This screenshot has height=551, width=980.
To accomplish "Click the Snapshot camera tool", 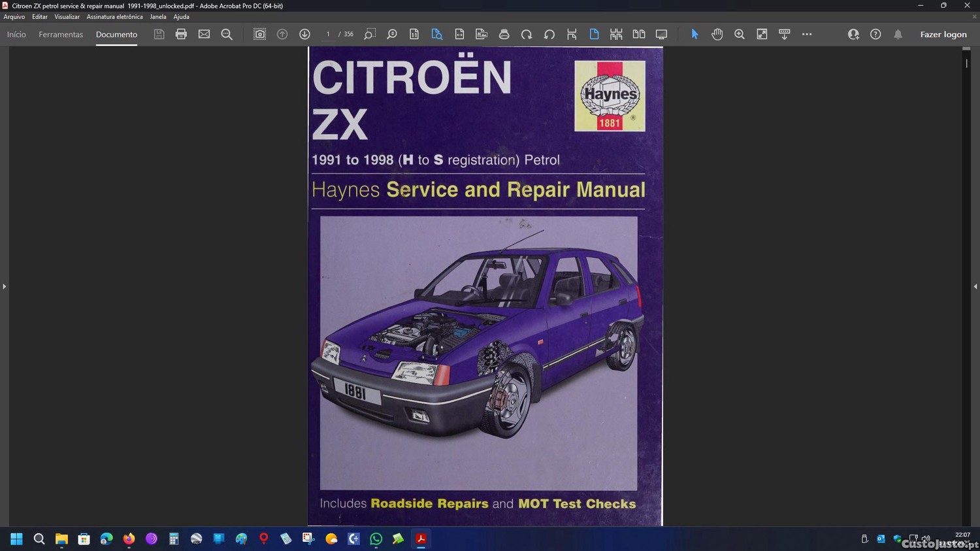I will (x=259, y=35).
